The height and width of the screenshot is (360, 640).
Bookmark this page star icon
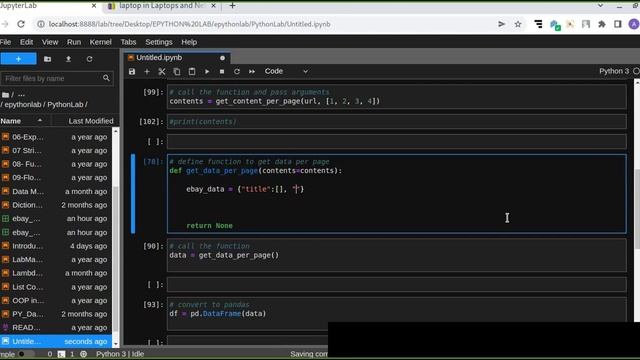click(518, 24)
